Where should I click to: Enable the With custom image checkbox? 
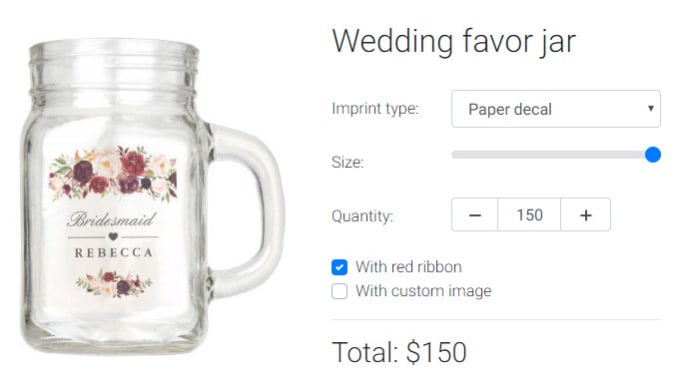point(339,291)
